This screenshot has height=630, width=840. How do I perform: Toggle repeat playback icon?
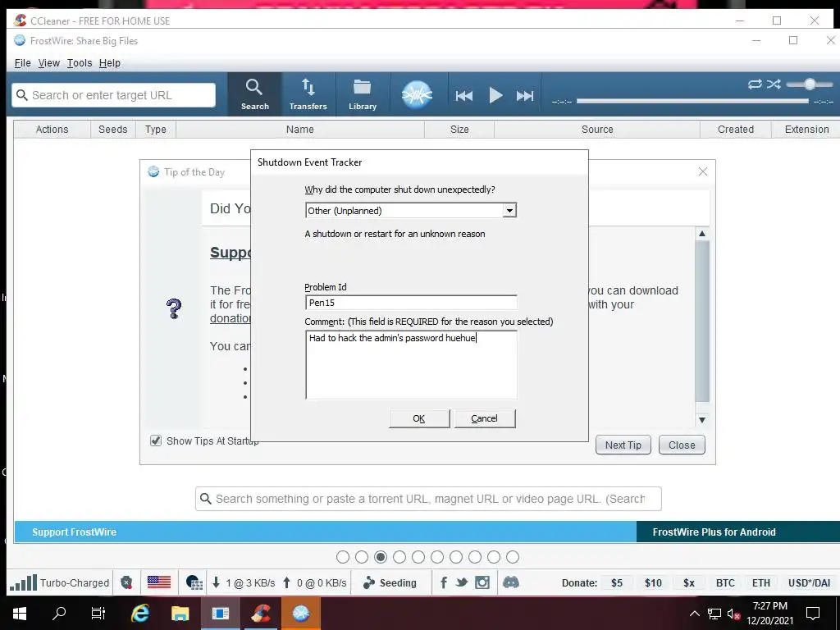(x=755, y=84)
